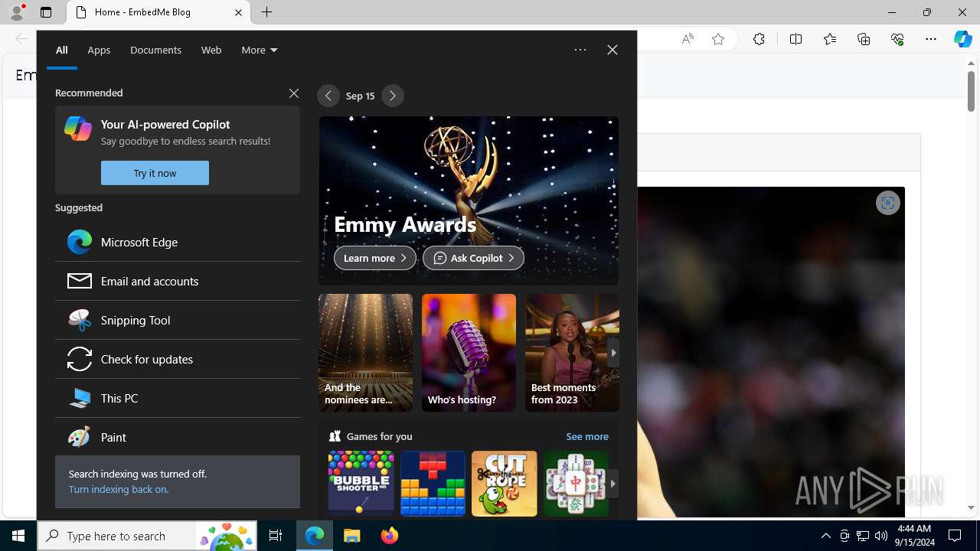Open Microsoft Edge from suggested list
This screenshot has width=980, height=551.
(x=178, y=242)
